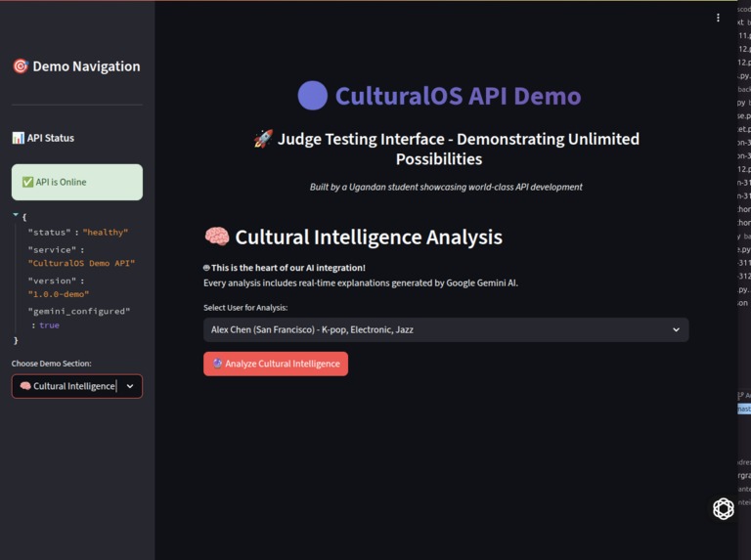Screen dimensions: 751x560
Task: Click the rocket icon before Judge Testing Interface
Action: pos(263,139)
